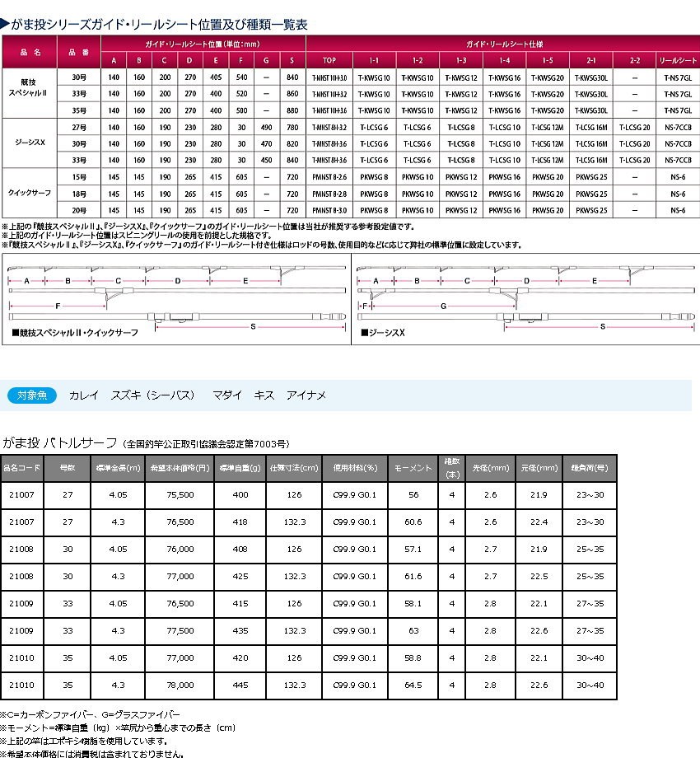The image size is (700, 758).
Task: Select target fish スズキ（シーバス）
Action: (x=153, y=395)
